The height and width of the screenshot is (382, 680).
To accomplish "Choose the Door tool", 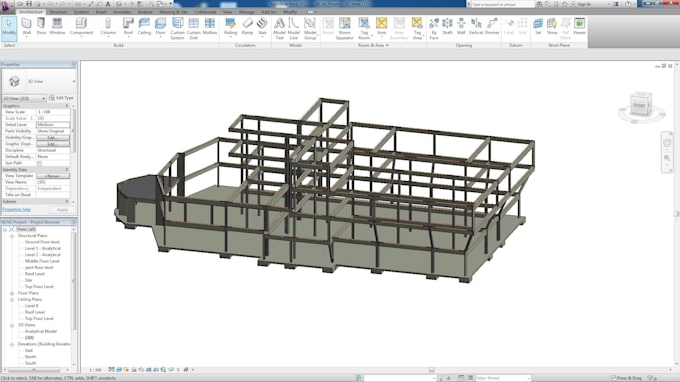I will coord(41,26).
